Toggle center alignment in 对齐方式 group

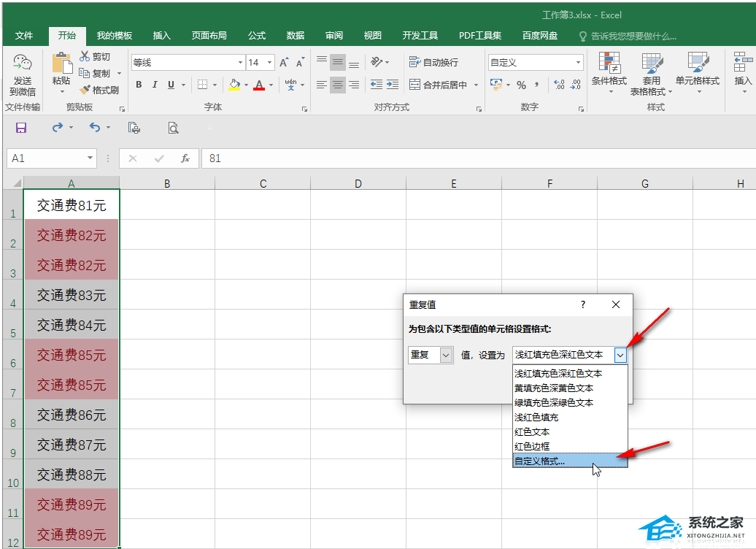pos(336,85)
